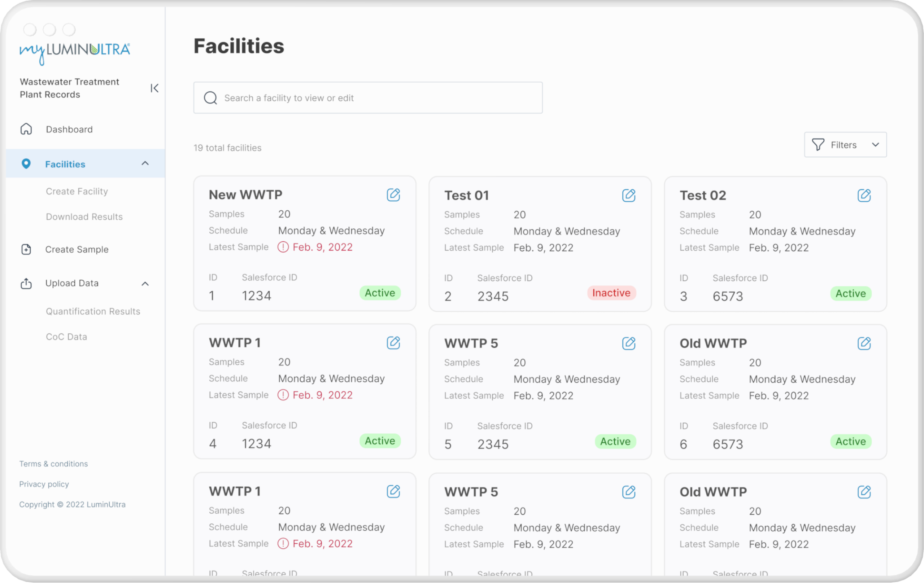This screenshot has height=583, width=924.
Task: Open CoC Data submenu item
Action: (66, 337)
